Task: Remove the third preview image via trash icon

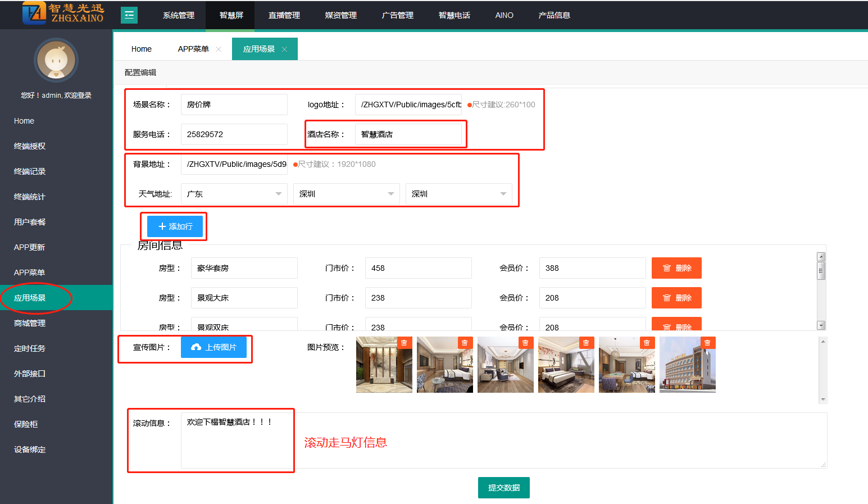Action: point(525,343)
